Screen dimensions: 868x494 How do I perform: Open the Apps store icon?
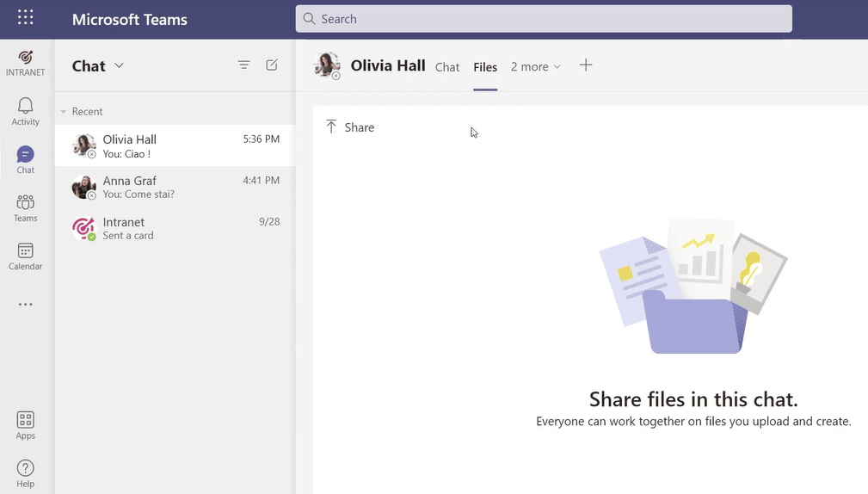[26, 425]
